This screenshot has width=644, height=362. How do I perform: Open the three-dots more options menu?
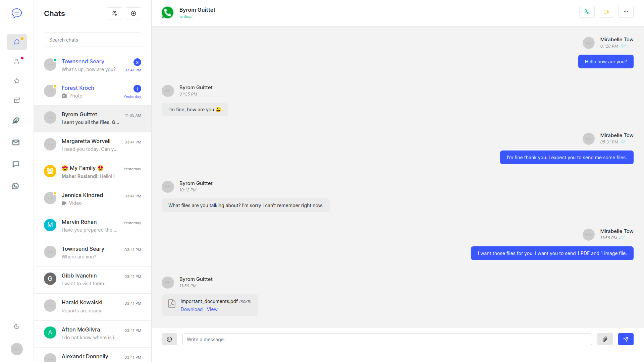coord(626,12)
